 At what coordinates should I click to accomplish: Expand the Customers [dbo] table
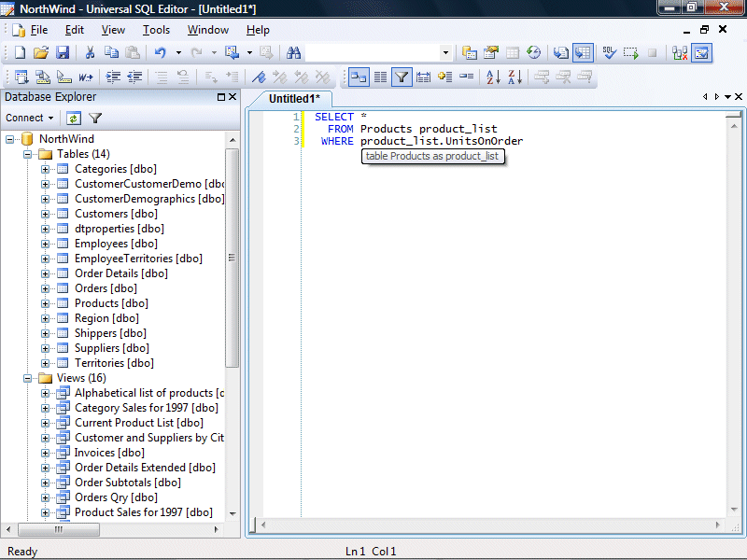45,215
